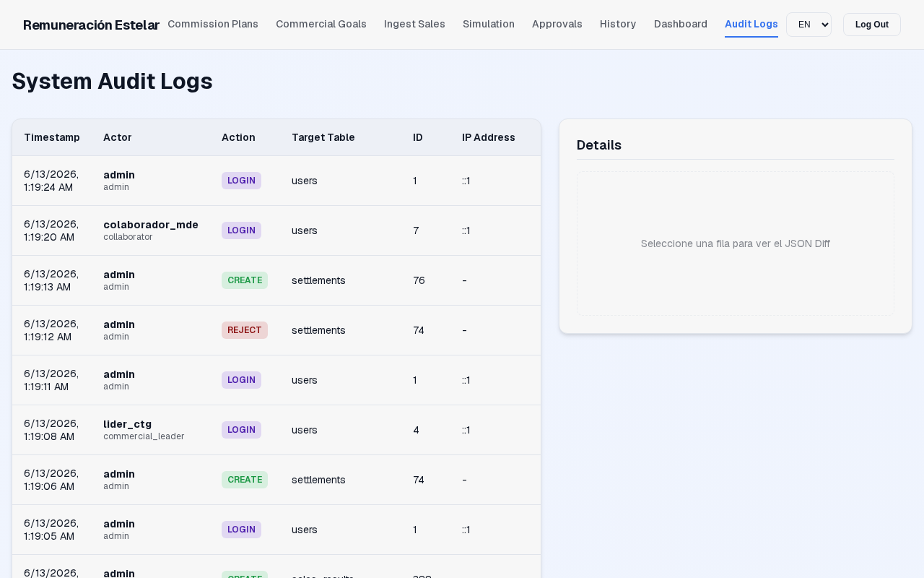The image size is (924, 578).
Task: Open the Commission Plans tab
Action: pyautogui.click(x=213, y=24)
